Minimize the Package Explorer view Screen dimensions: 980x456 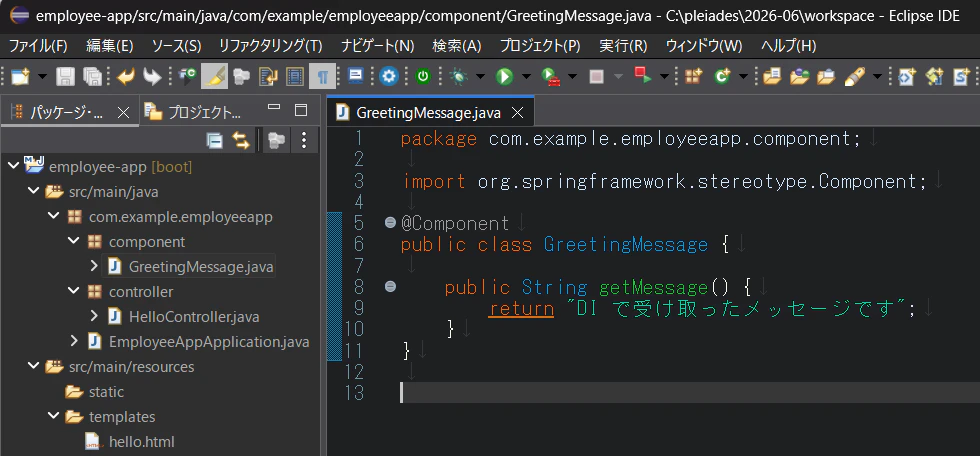click(x=274, y=109)
